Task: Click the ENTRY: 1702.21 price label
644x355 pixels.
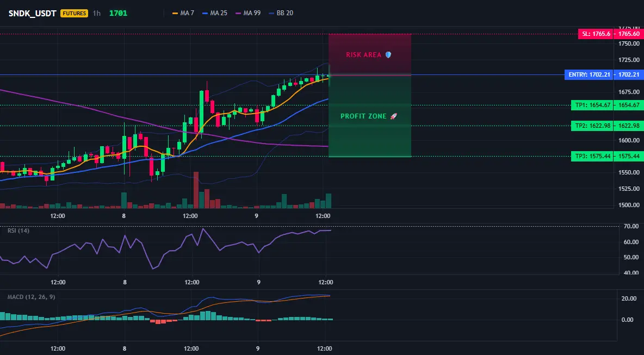Action: (590, 74)
